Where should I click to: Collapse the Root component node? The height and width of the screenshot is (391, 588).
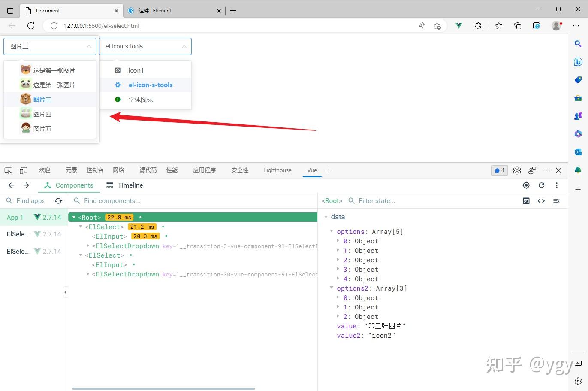[74, 218]
